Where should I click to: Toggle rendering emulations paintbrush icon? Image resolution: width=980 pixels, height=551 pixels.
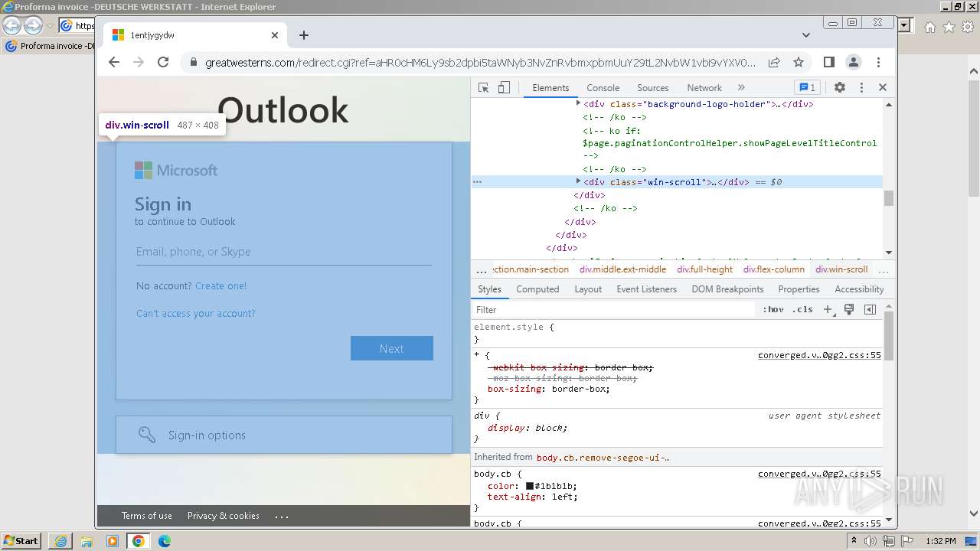tap(849, 310)
